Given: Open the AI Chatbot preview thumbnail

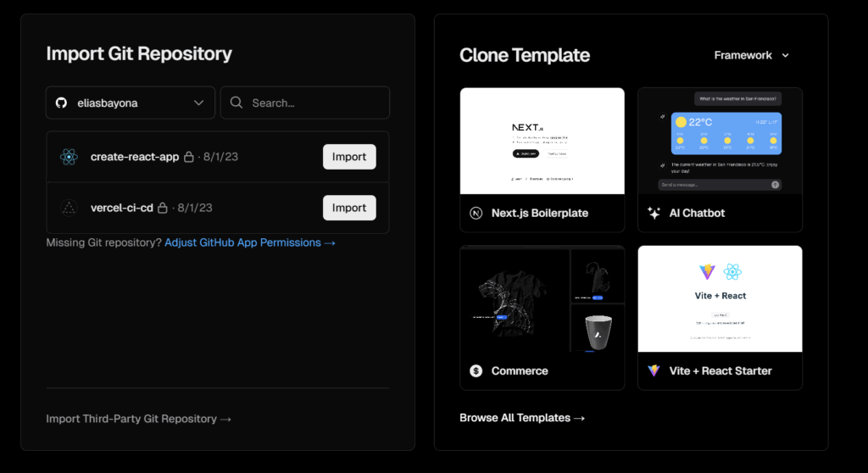Looking at the screenshot, I should point(720,142).
